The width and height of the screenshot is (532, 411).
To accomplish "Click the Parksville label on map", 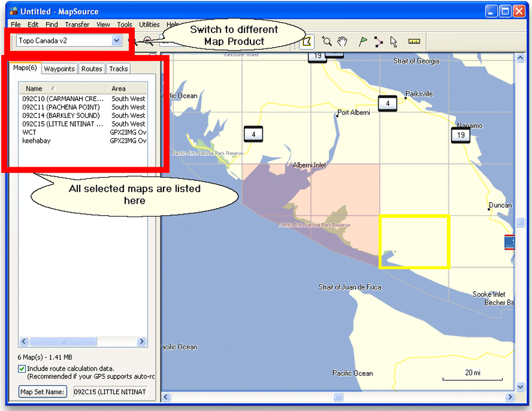I will pyautogui.click(x=419, y=94).
